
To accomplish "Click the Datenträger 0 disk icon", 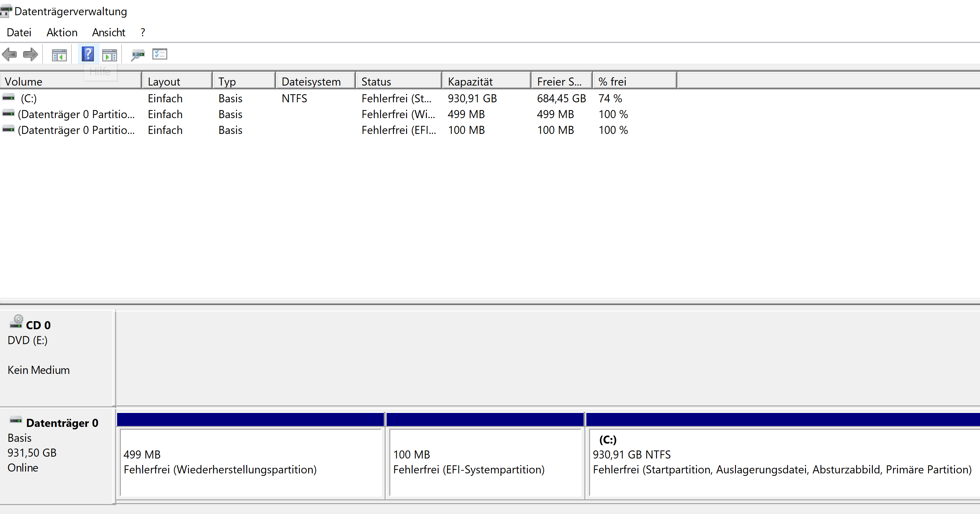I will pyautogui.click(x=15, y=420).
